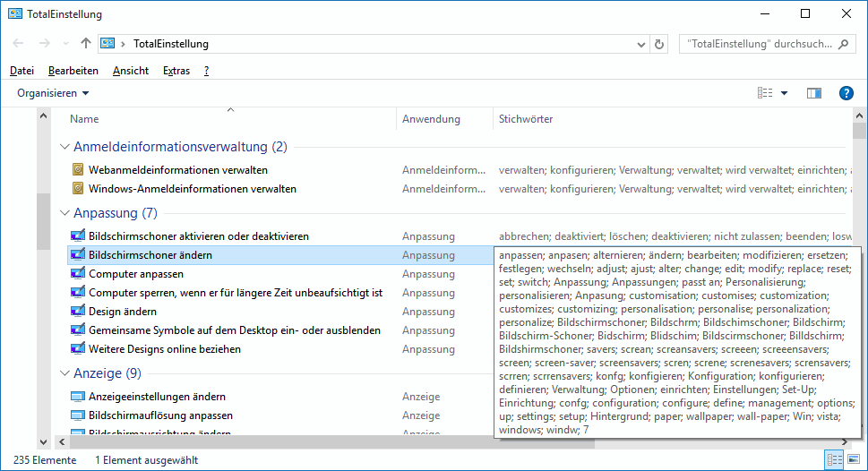
Task: Toggle the preview pane icon
Action: click(814, 93)
